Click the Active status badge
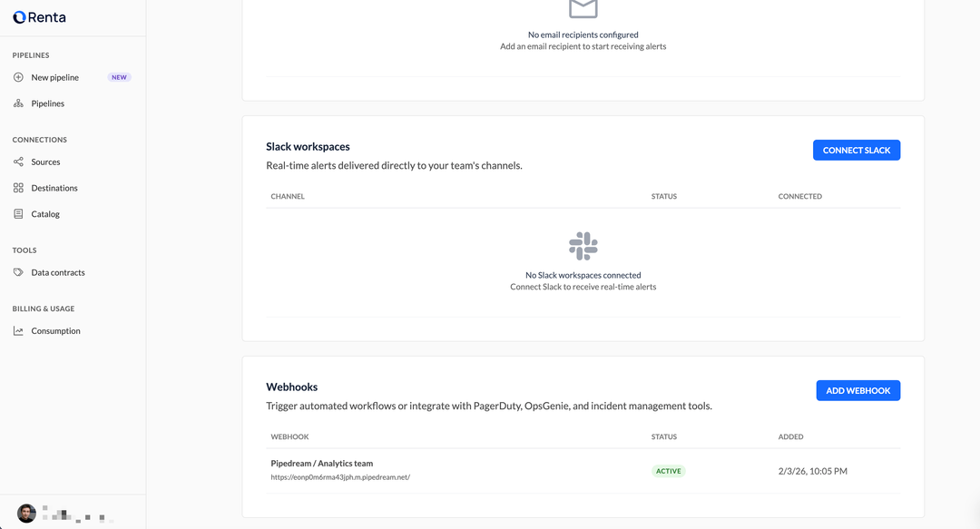980x529 pixels. pos(669,471)
